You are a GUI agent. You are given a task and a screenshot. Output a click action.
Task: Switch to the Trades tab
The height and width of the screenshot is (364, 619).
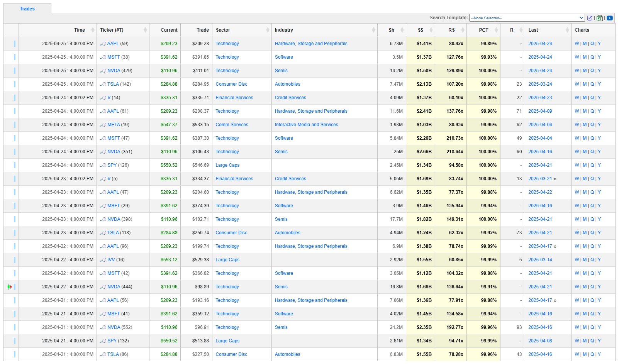point(27,8)
